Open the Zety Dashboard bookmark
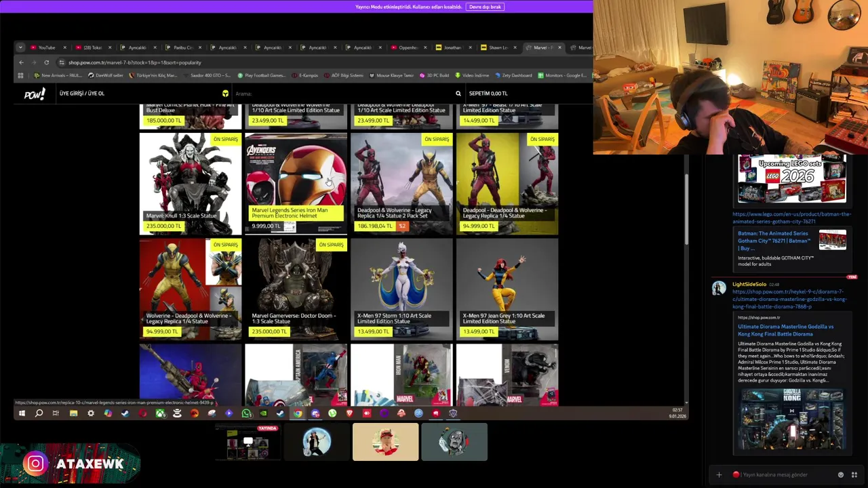The width and height of the screenshot is (868, 488). pos(513,75)
